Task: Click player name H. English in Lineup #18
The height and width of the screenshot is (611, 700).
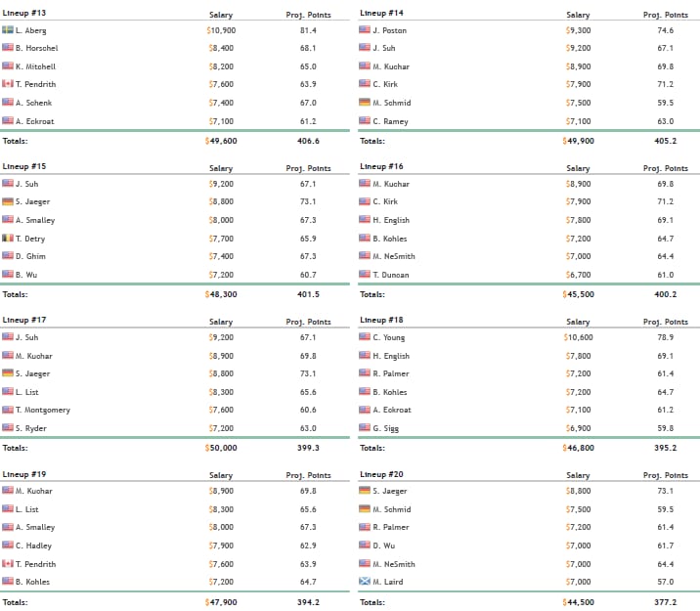Action: (391, 356)
